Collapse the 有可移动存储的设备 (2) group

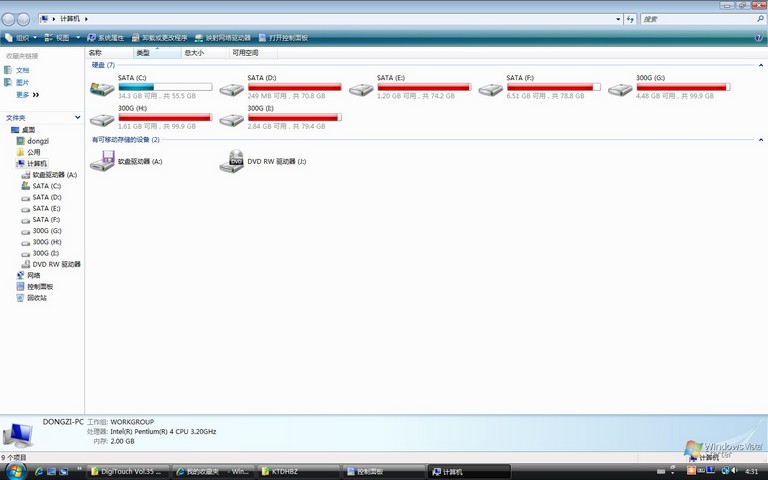point(761,140)
